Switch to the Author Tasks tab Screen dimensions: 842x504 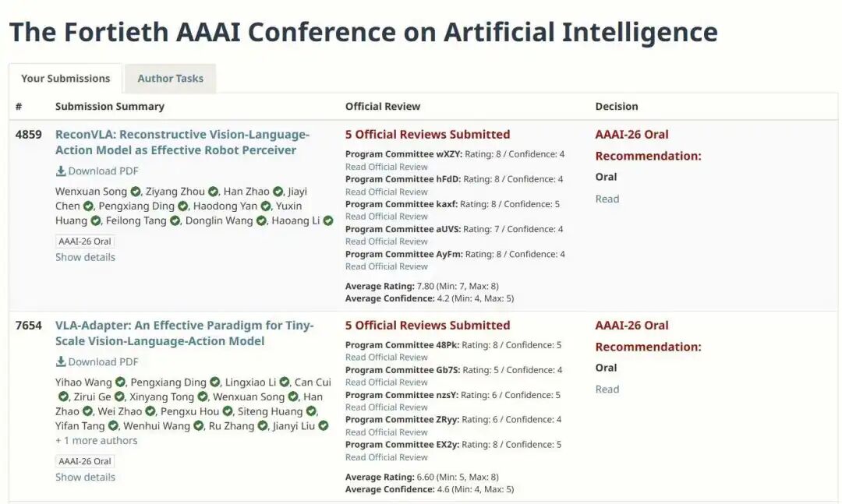click(x=170, y=79)
